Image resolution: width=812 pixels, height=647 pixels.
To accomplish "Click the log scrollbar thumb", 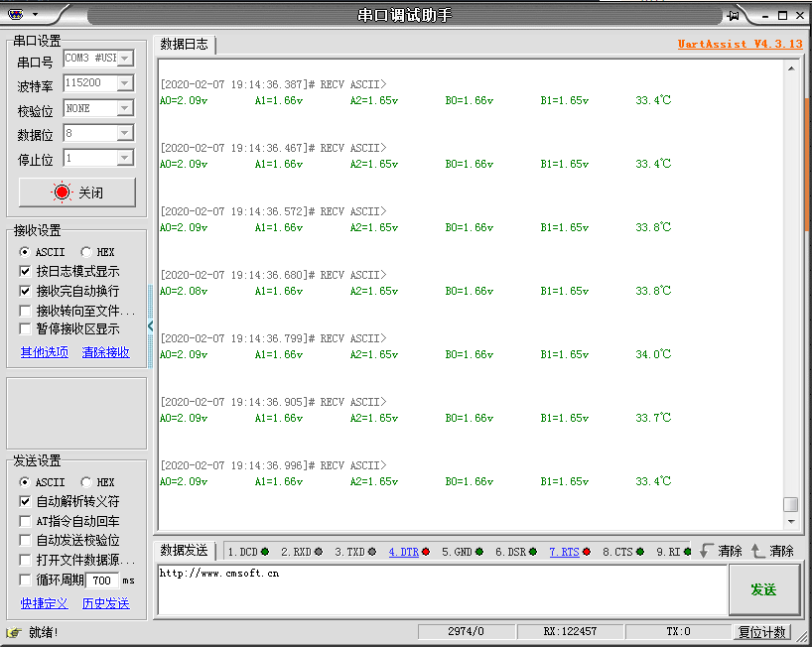I will click(791, 504).
